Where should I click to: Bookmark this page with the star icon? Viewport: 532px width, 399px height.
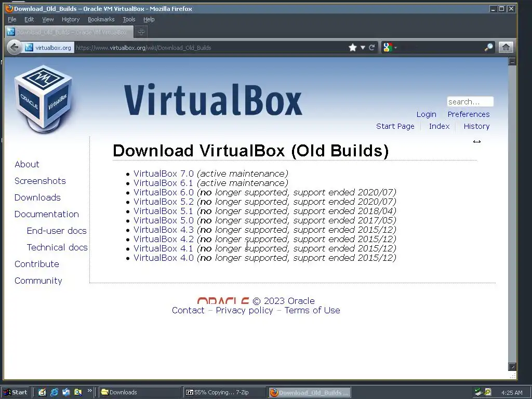pos(353,47)
